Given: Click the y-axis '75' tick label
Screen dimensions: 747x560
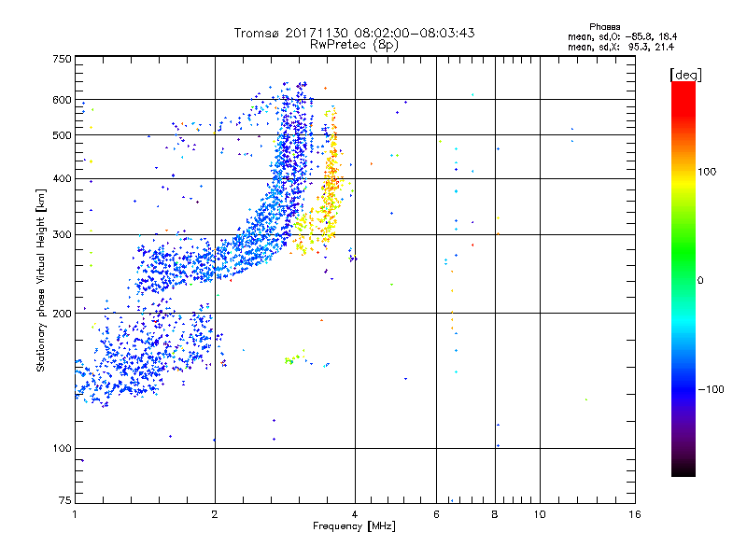Looking at the screenshot, I should click(65, 500).
